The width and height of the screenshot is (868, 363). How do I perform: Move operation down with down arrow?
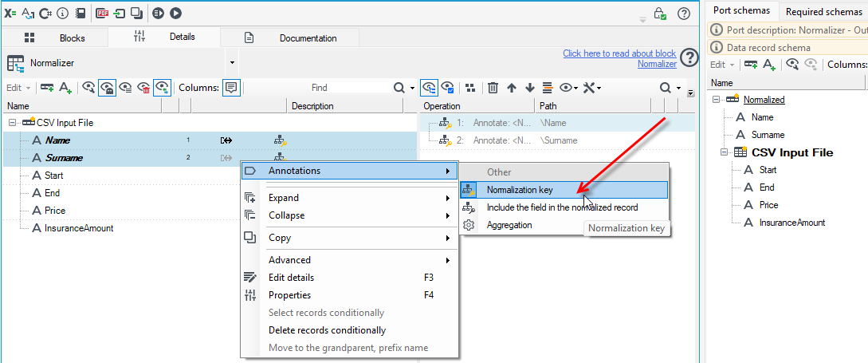click(530, 88)
